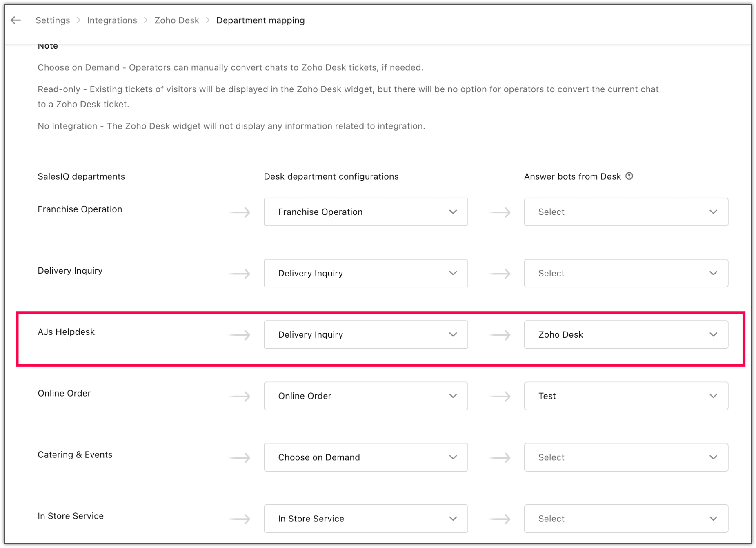This screenshot has width=756, height=548.
Task: Click chevron arrow in Choose on Demand dropdown
Action: pos(453,457)
